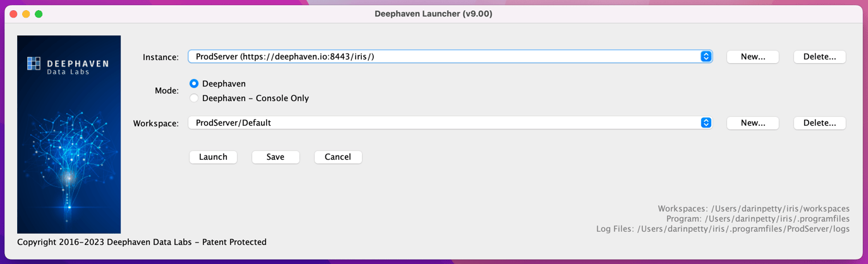Cancel and dismiss the launcher

pos(338,157)
